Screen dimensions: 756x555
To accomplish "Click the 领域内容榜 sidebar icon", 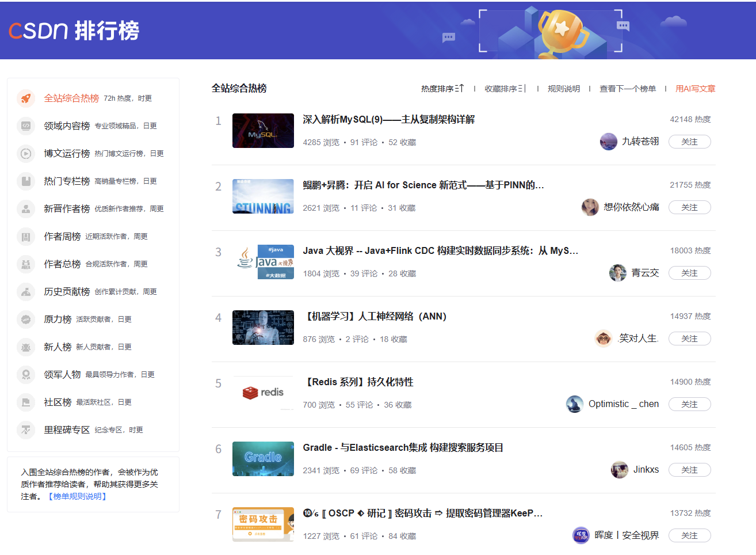I will click(x=26, y=126).
